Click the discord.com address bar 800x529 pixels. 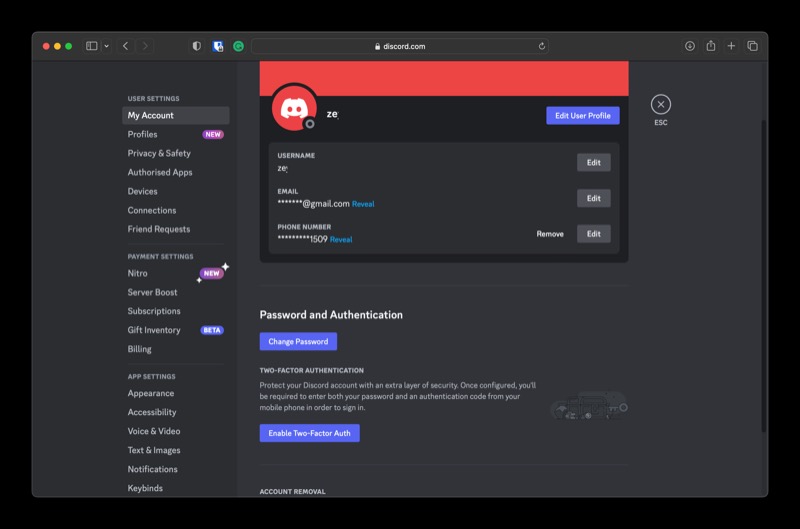pyautogui.click(x=400, y=46)
